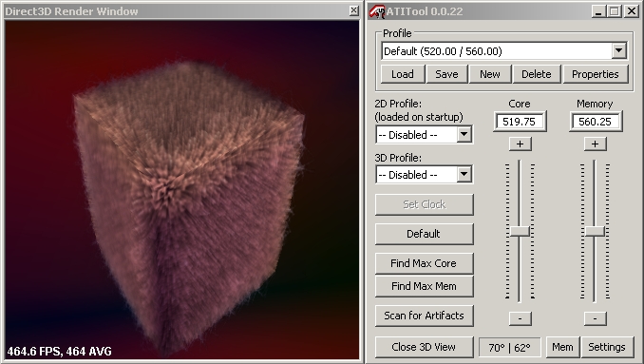Click the Memory clock slider thumb
Image resolution: width=644 pixels, height=364 pixels.
point(595,231)
